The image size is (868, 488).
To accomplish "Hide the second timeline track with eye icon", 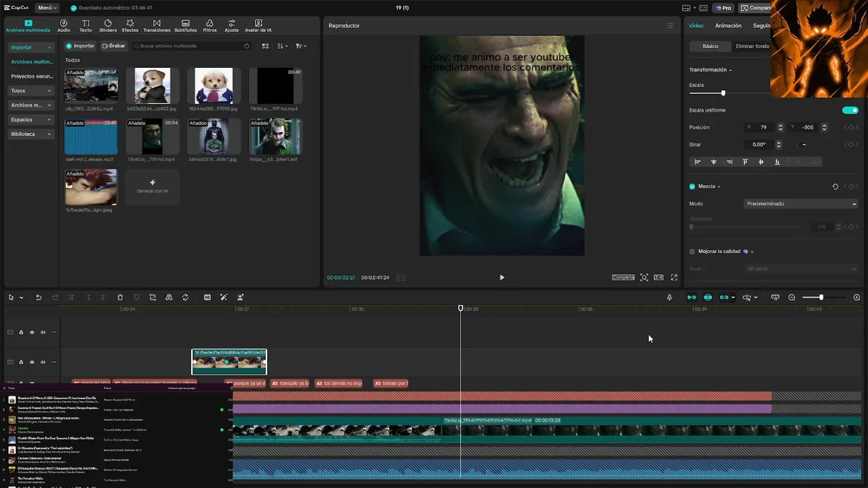I will 31,362.
